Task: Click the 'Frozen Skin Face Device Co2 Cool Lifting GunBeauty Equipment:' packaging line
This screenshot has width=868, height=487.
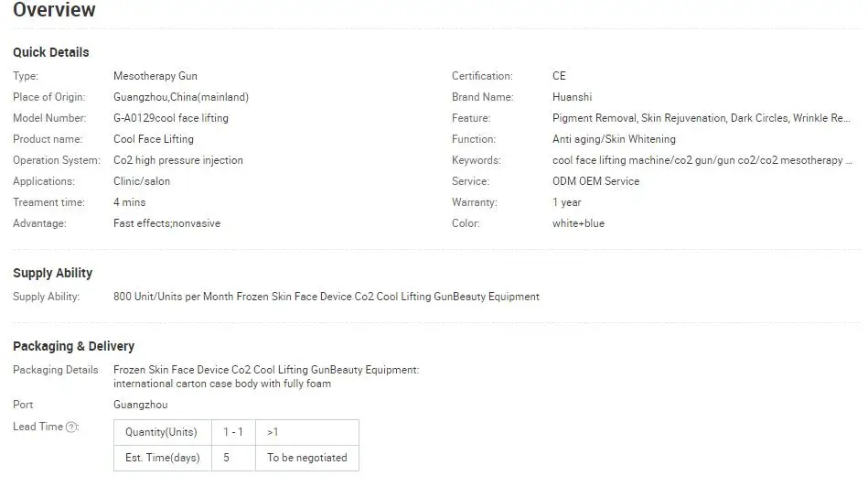Action: (266, 370)
